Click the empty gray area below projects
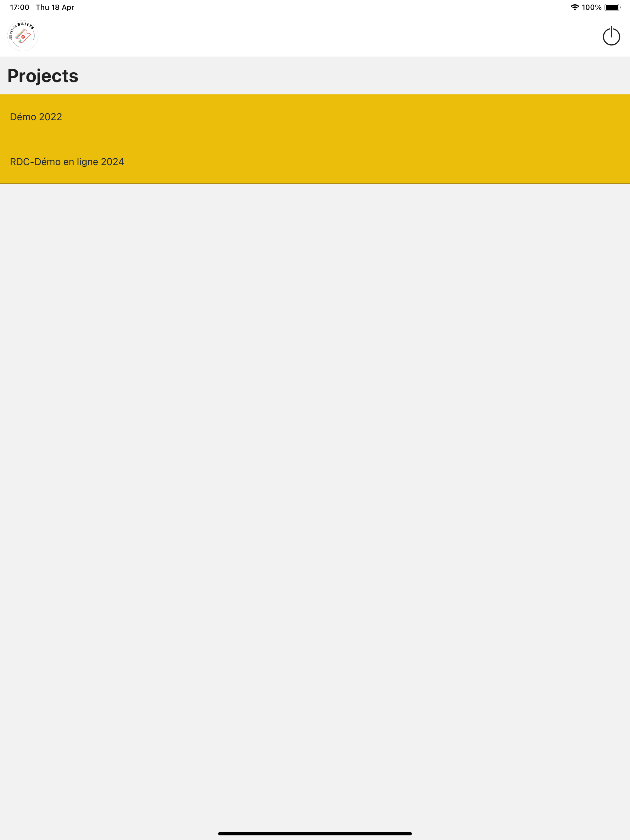The height and width of the screenshot is (840, 630). 315,494
